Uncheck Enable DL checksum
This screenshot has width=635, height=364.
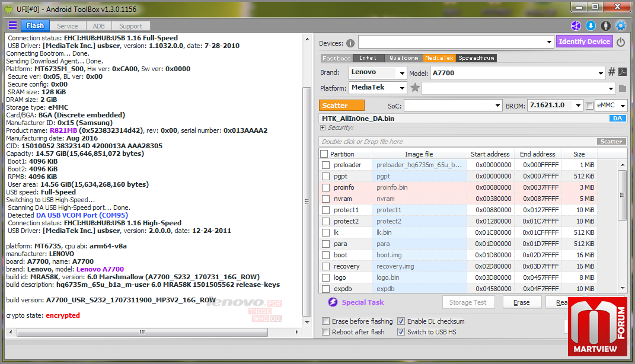(401, 321)
